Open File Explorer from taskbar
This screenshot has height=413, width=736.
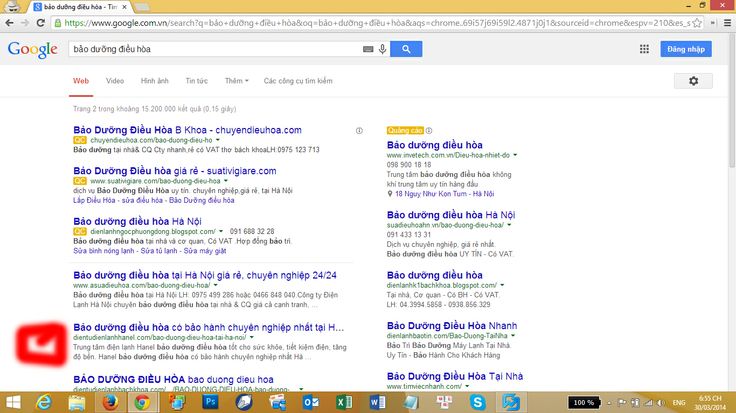tap(77, 402)
